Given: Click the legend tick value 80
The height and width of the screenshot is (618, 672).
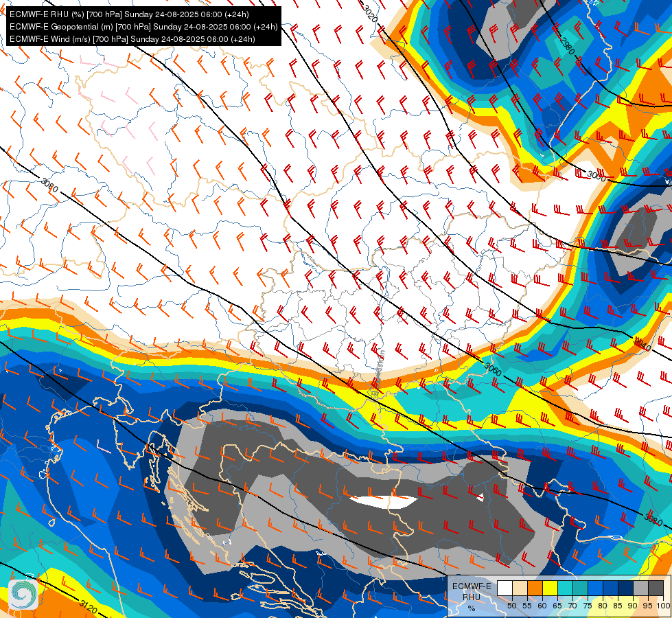Looking at the screenshot, I should [x=603, y=606].
